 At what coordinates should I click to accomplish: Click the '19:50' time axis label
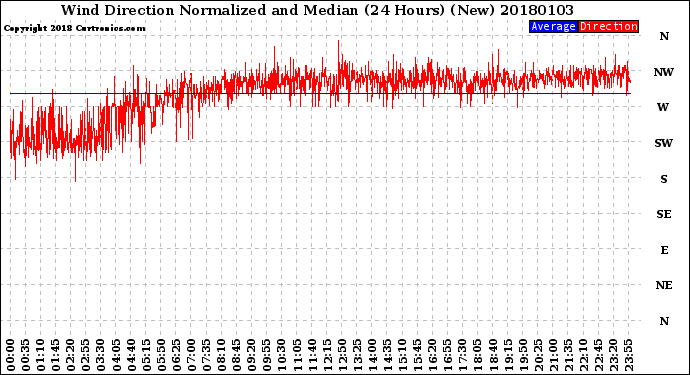523,355
